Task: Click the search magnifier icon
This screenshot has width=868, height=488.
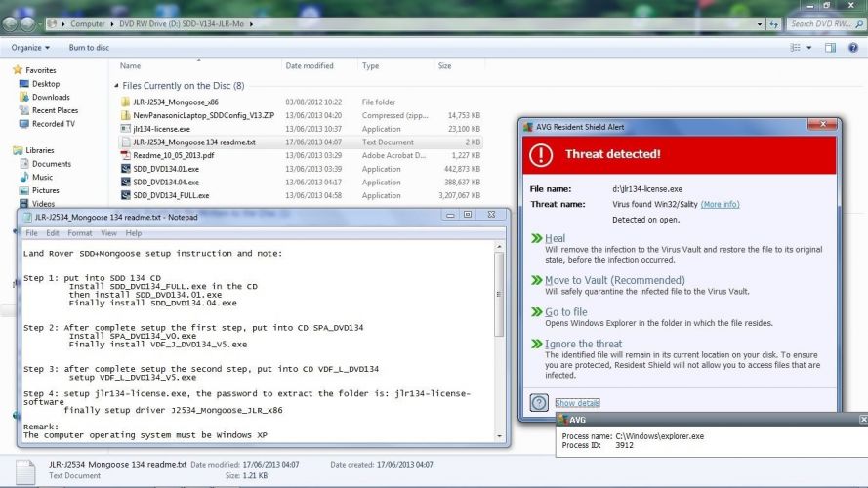Action: pos(858,24)
